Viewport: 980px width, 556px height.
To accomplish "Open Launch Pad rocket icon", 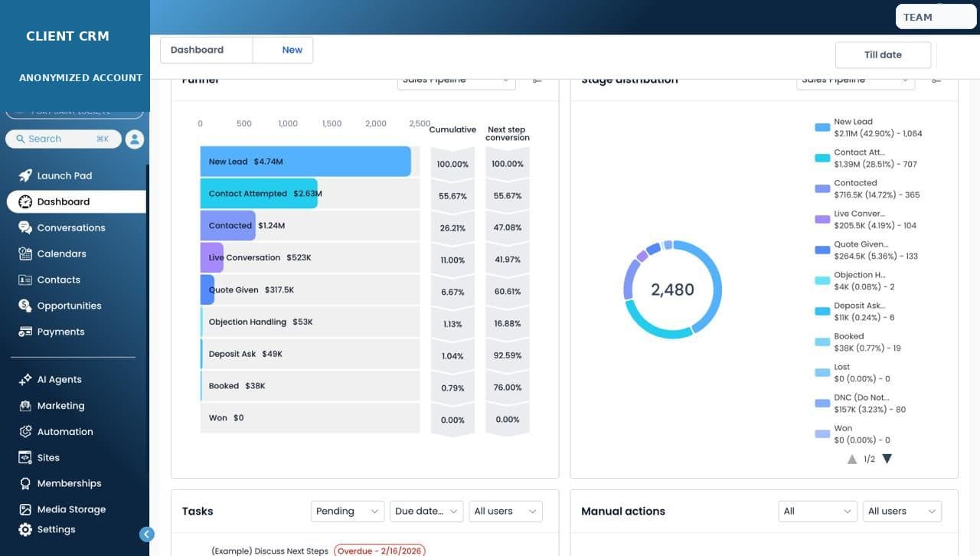I will [x=25, y=175].
